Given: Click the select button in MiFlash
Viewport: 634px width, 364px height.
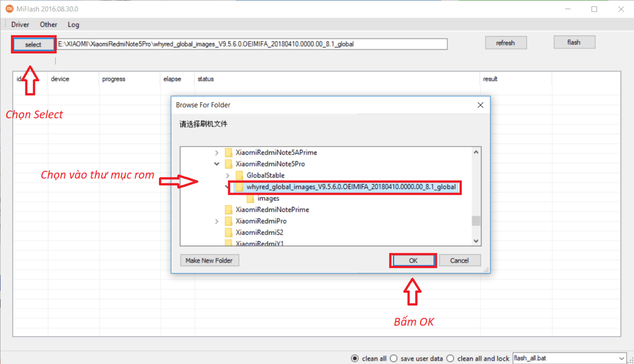Looking at the screenshot, I should pos(33,45).
